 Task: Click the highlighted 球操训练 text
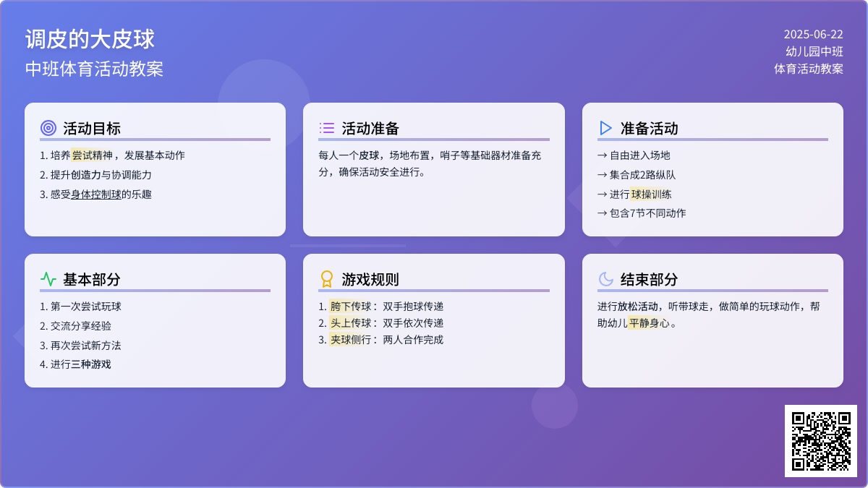point(651,194)
